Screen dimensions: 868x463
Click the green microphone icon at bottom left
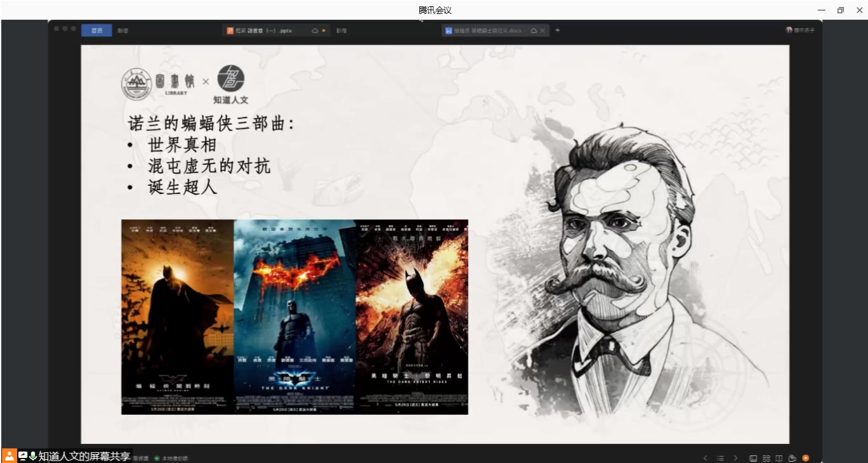pyautogui.click(x=33, y=455)
